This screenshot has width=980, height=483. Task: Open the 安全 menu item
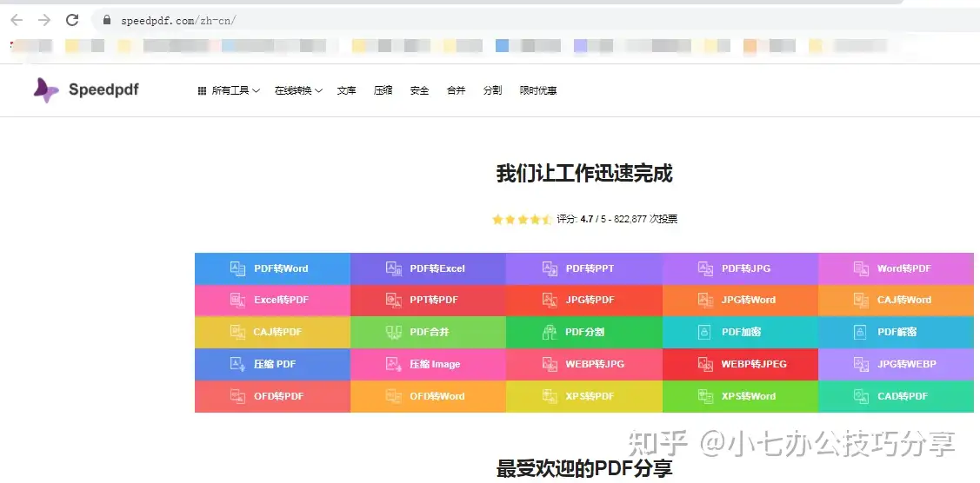419,90
